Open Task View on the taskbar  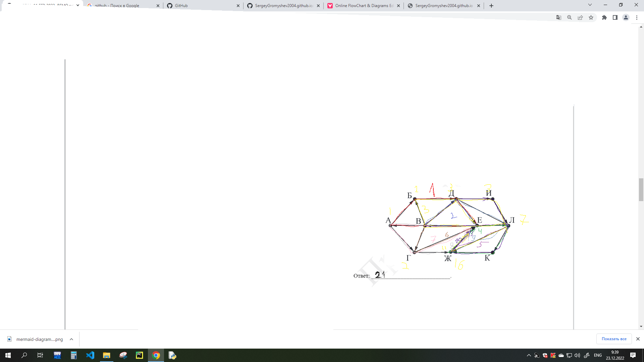click(x=40, y=355)
